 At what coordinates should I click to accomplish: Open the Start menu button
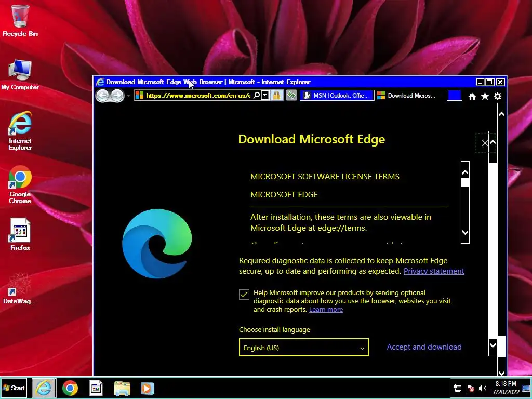tap(14, 388)
